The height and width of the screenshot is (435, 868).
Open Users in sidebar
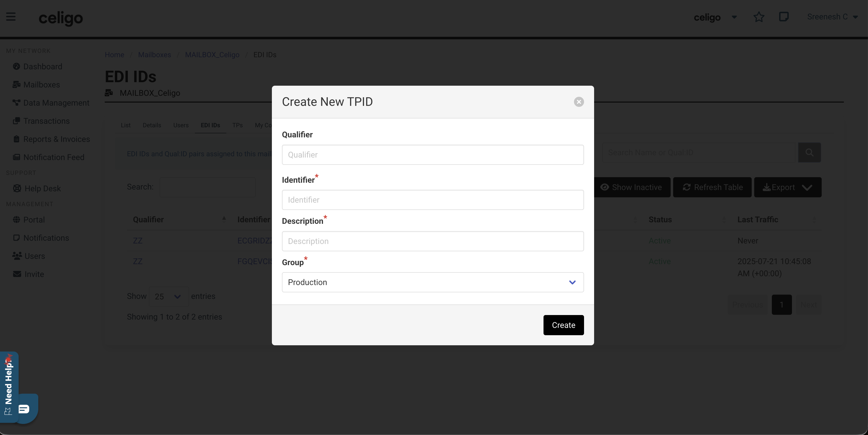[29, 256]
